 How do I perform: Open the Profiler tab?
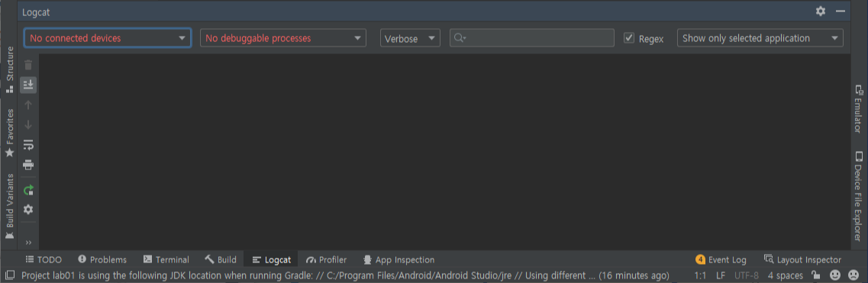point(326,260)
